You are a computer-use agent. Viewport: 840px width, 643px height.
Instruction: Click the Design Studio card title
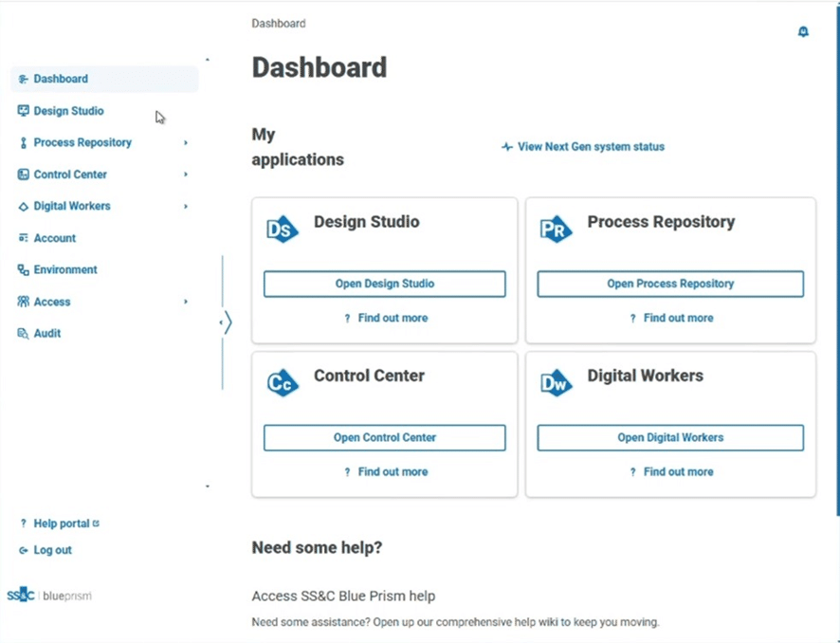pyautogui.click(x=366, y=222)
